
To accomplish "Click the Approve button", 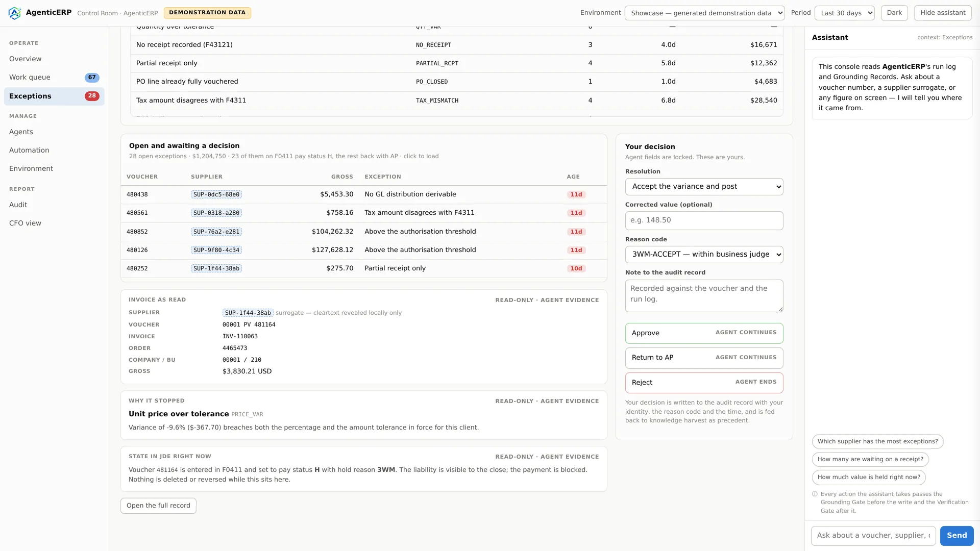I will [704, 333].
